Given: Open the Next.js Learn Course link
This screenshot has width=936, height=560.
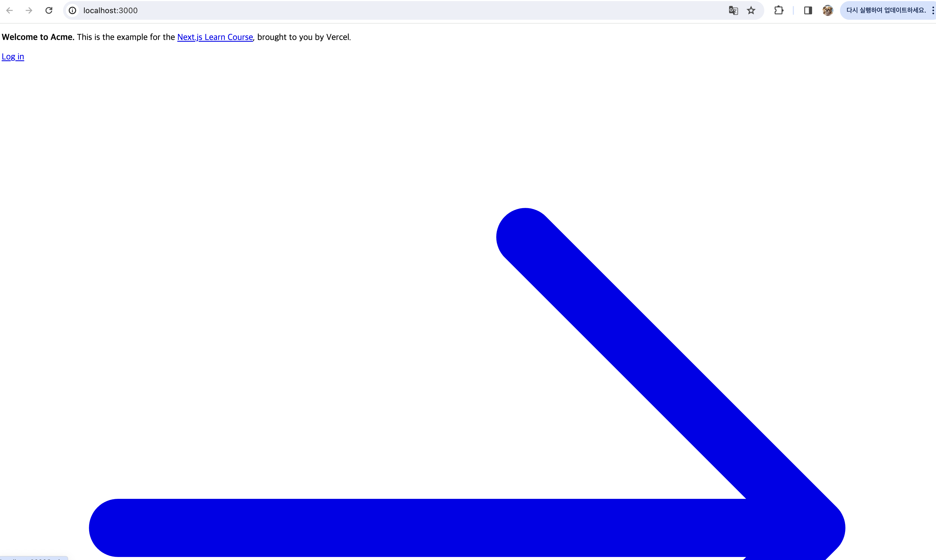Looking at the screenshot, I should 215,37.
